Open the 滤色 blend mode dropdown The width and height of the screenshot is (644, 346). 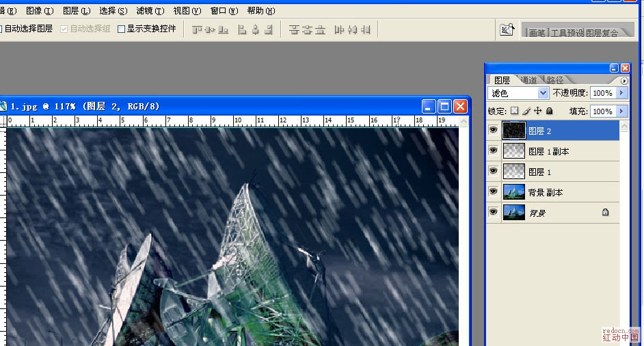click(x=518, y=93)
